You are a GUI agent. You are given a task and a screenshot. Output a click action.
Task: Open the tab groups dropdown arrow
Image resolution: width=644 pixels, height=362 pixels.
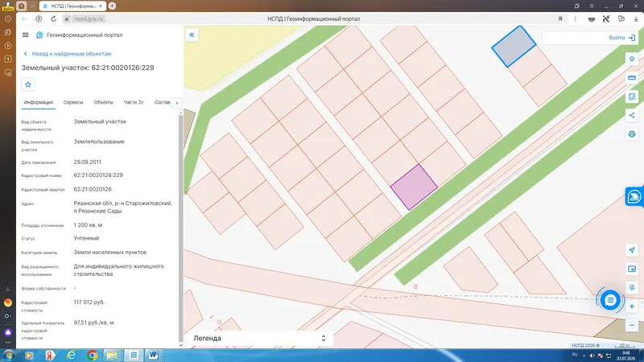point(32,6)
